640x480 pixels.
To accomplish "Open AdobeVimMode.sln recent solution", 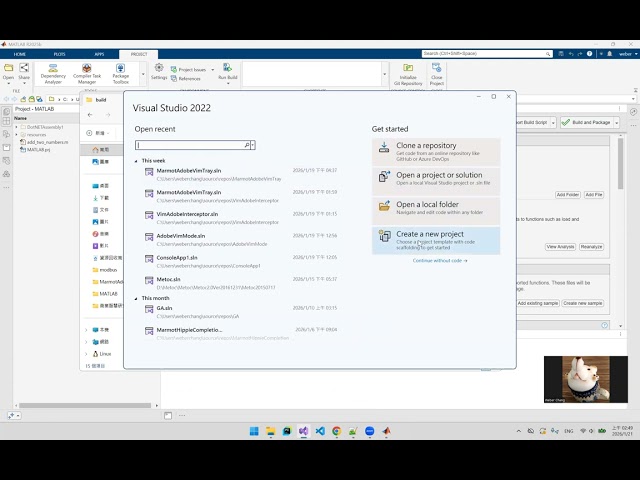I will point(241,240).
